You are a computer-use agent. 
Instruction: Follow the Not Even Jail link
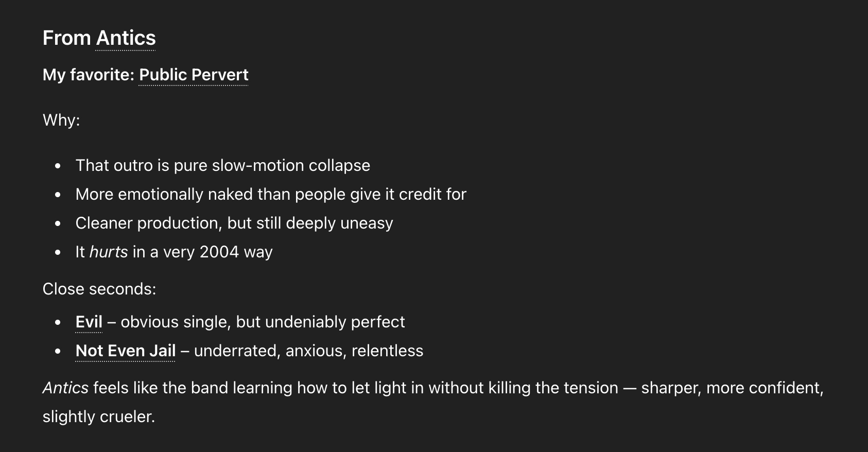(x=125, y=351)
